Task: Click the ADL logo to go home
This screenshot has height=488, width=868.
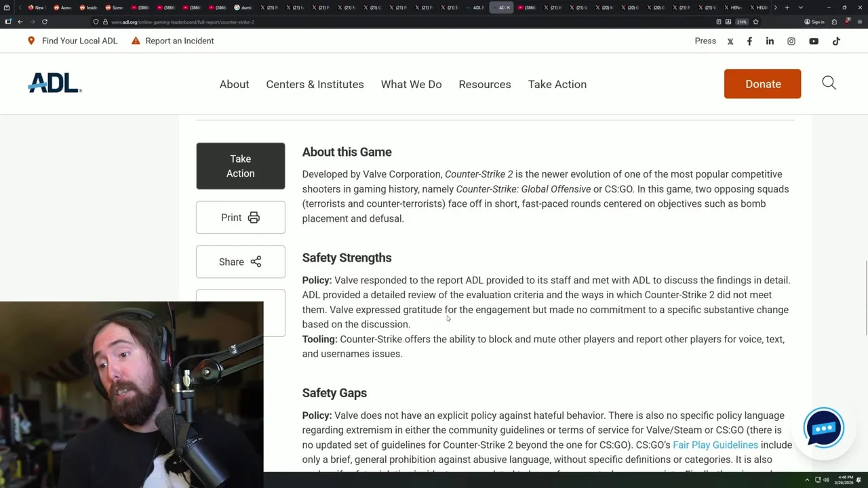Action: point(55,83)
